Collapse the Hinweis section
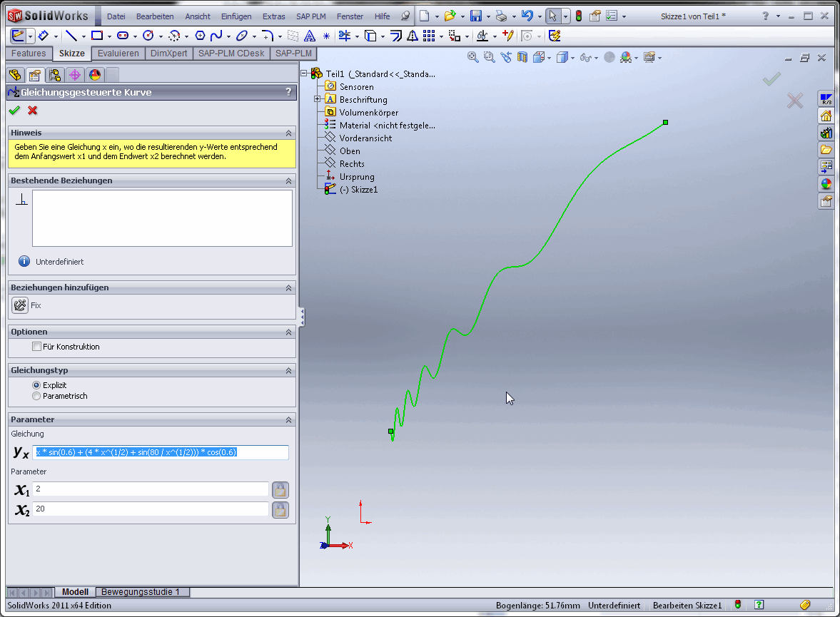The image size is (840, 617). [x=288, y=133]
